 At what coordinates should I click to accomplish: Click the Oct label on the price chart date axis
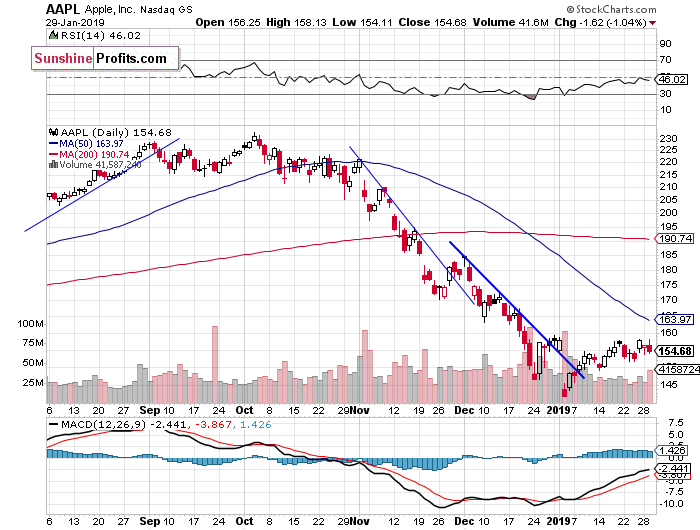[x=244, y=410]
